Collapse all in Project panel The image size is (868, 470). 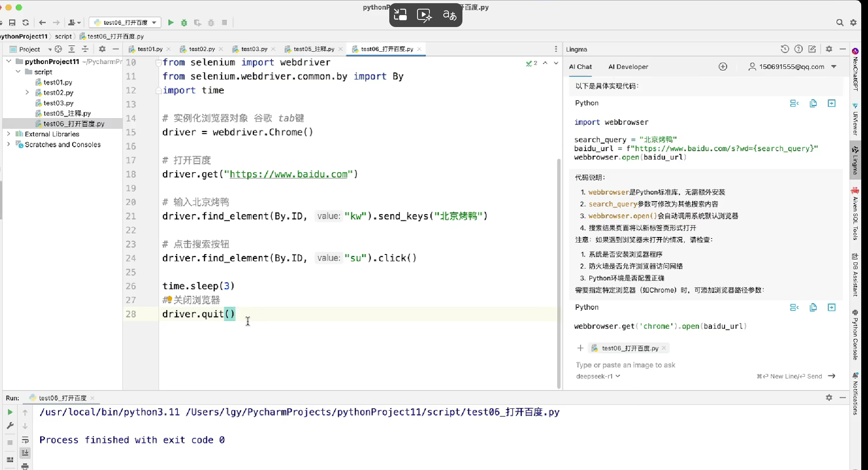click(x=85, y=49)
